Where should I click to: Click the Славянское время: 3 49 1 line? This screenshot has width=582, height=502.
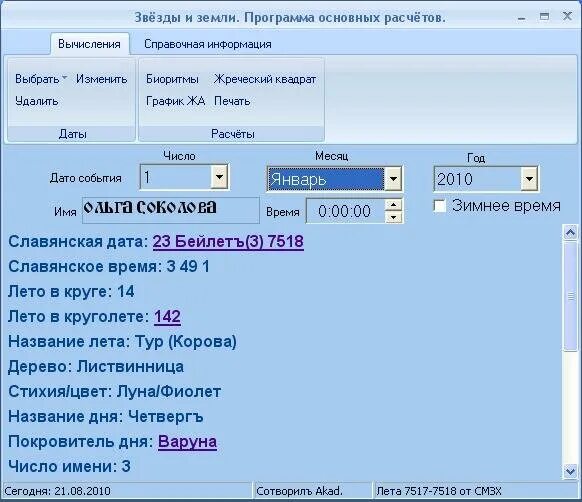click(x=109, y=267)
